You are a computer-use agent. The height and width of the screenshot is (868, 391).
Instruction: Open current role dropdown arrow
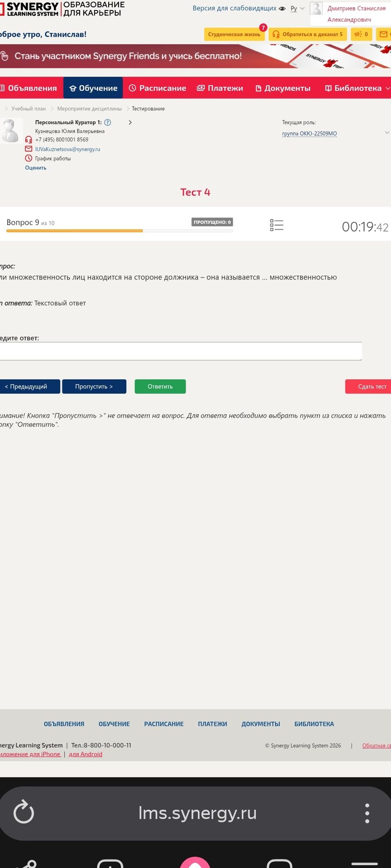tap(387, 132)
